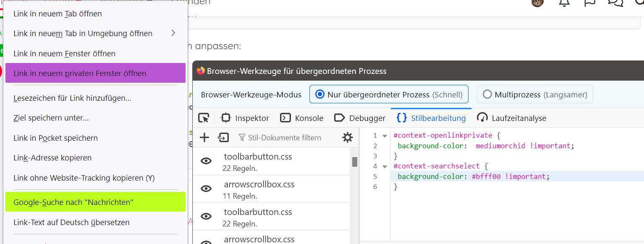
Task: Click the plus icon to create new stylesheet
Action: [204, 137]
